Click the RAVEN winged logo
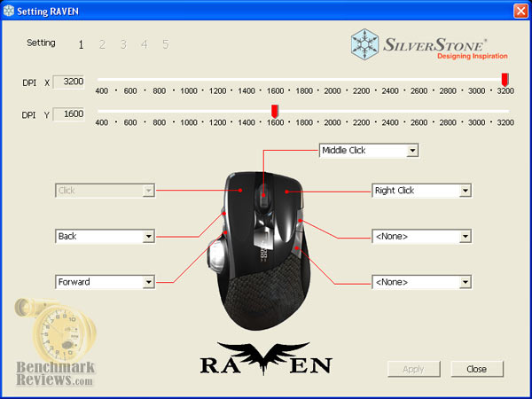The width and height of the screenshot is (532, 399). (266, 359)
